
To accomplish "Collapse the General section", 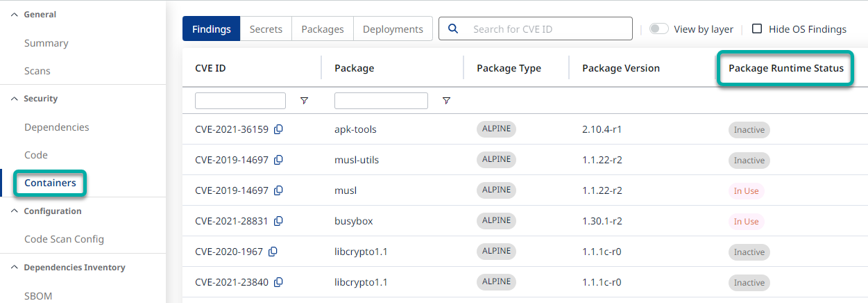I will coord(15,15).
